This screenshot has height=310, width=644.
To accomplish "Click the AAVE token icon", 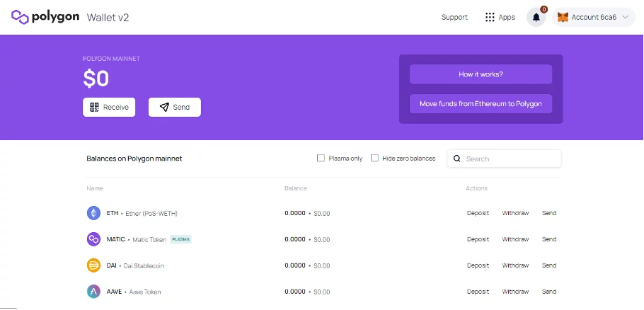I will [93, 292].
